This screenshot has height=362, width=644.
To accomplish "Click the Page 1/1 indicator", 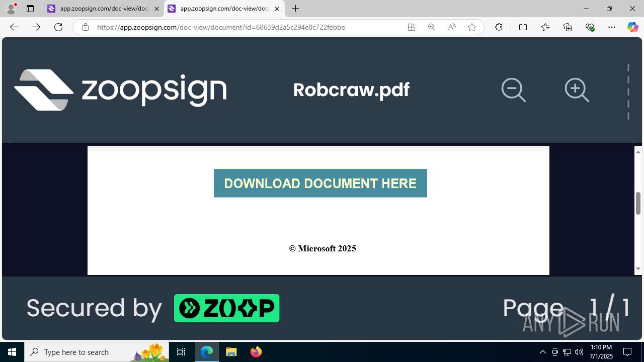I will (x=567, y=307).
